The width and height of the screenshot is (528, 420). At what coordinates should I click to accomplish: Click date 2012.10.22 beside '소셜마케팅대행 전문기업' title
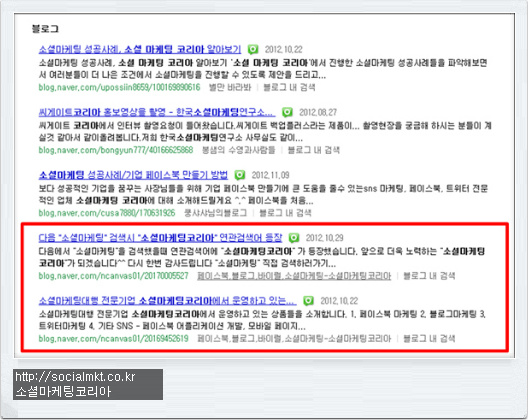(x=339, y=300)
